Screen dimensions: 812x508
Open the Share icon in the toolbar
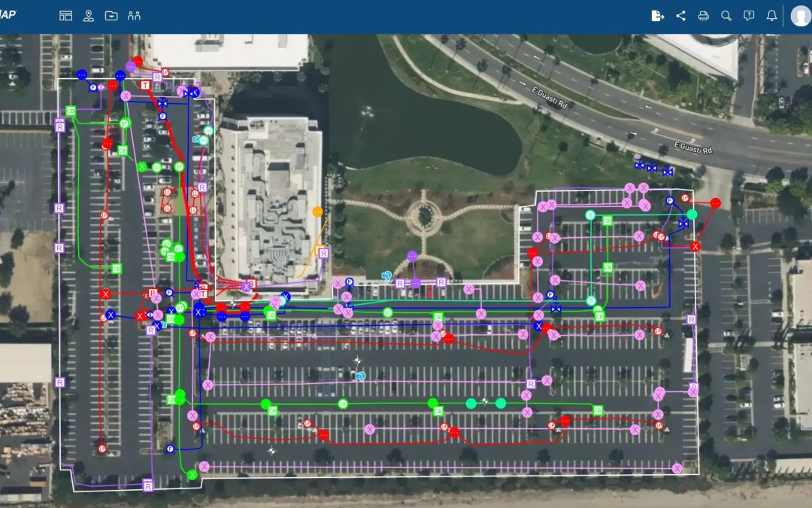(680, 15)
